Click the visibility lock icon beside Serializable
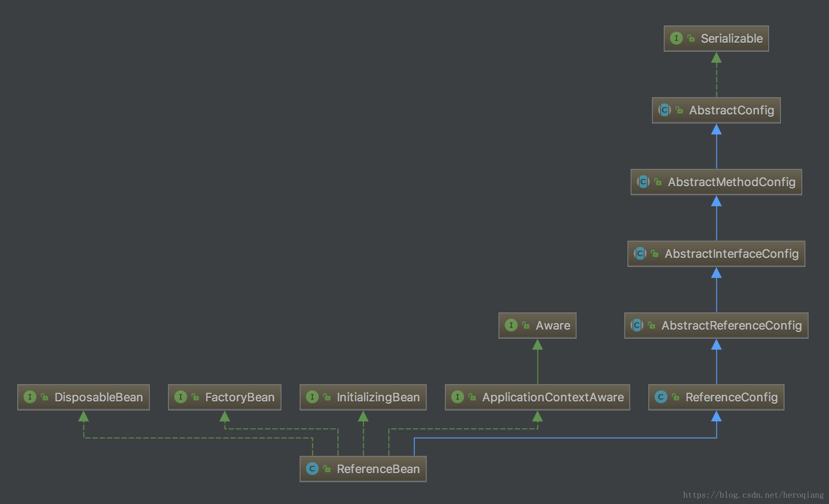Image resolution: width=829 pixels, height=504 pixels. [691, 39]
